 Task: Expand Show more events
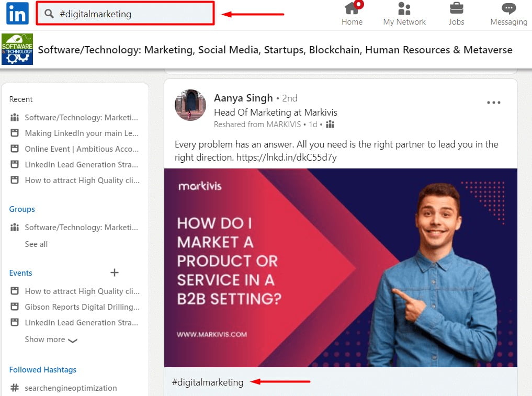pos(51,340)
